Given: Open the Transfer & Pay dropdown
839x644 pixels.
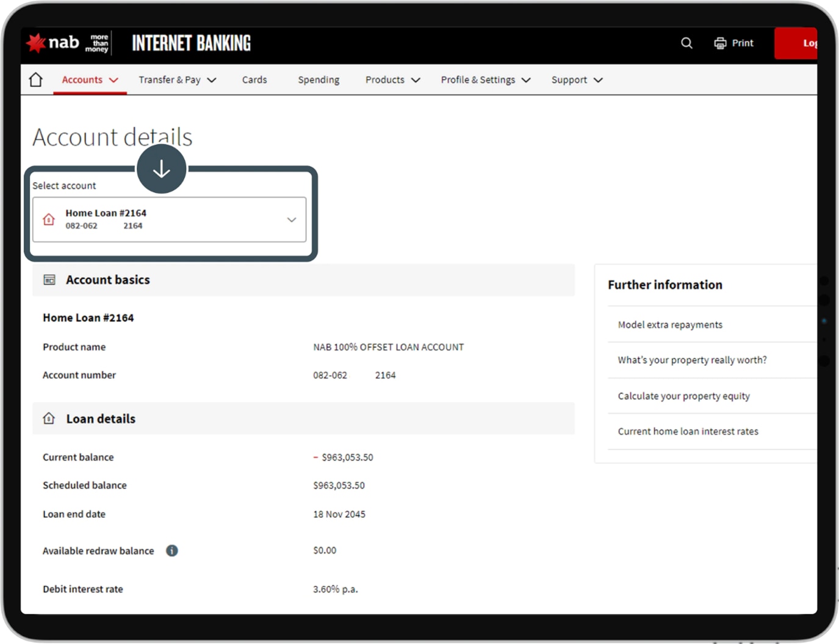Looking at the screenshot, I should 177,80.
